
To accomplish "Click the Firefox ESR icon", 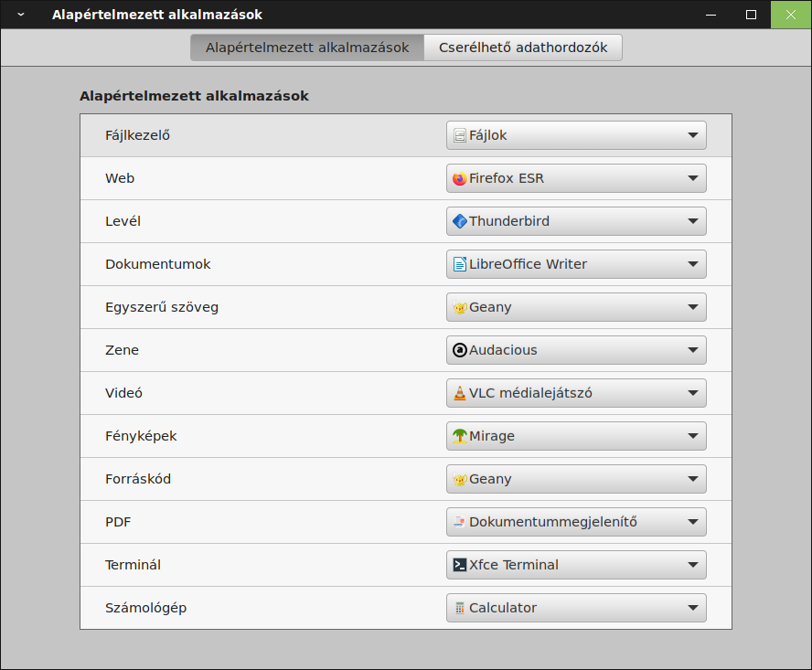I will point(459,178).
